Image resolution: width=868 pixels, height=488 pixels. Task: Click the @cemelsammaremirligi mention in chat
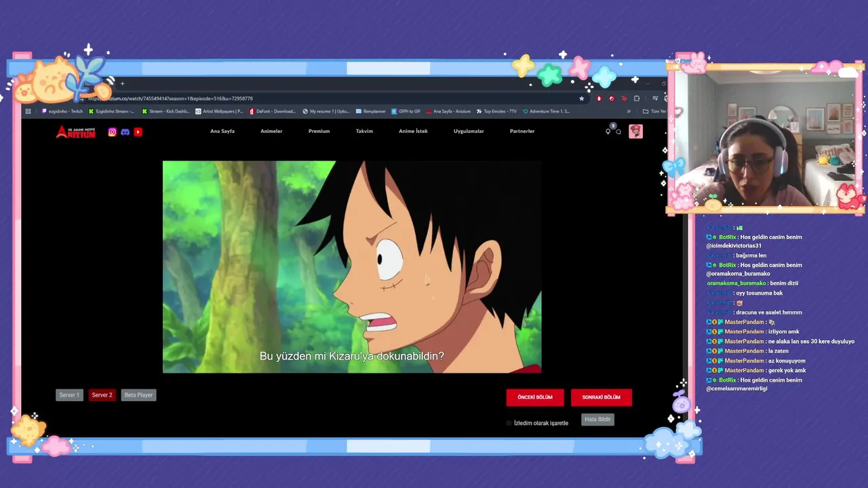point(737,389)
